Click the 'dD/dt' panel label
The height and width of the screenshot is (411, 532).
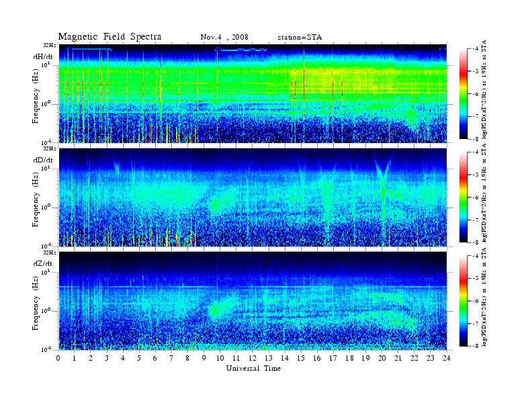(x=43, y=160)
